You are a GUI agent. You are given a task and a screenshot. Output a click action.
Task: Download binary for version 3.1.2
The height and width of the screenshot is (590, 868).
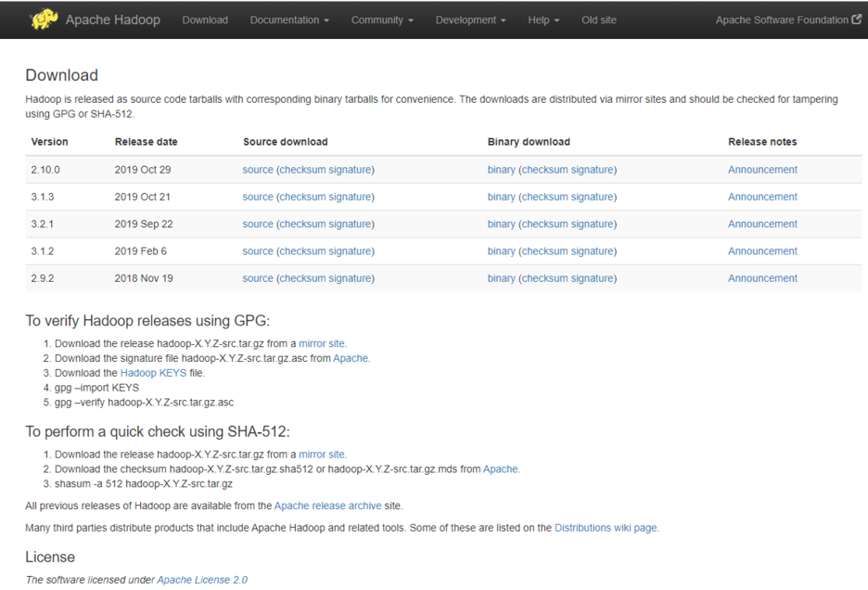(x=502, y=251)
